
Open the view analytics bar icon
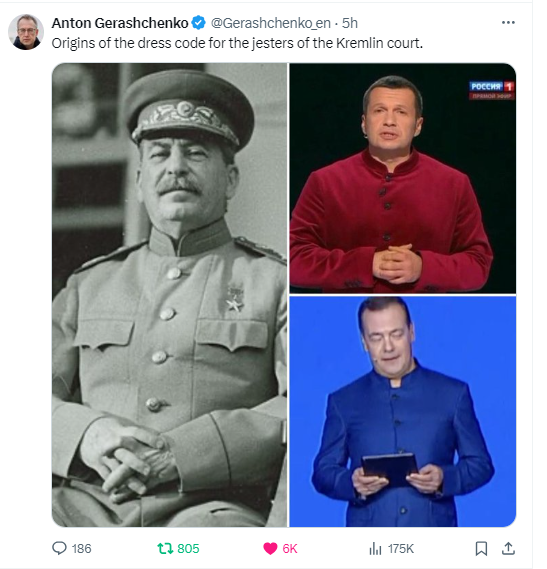click(375, 548)
